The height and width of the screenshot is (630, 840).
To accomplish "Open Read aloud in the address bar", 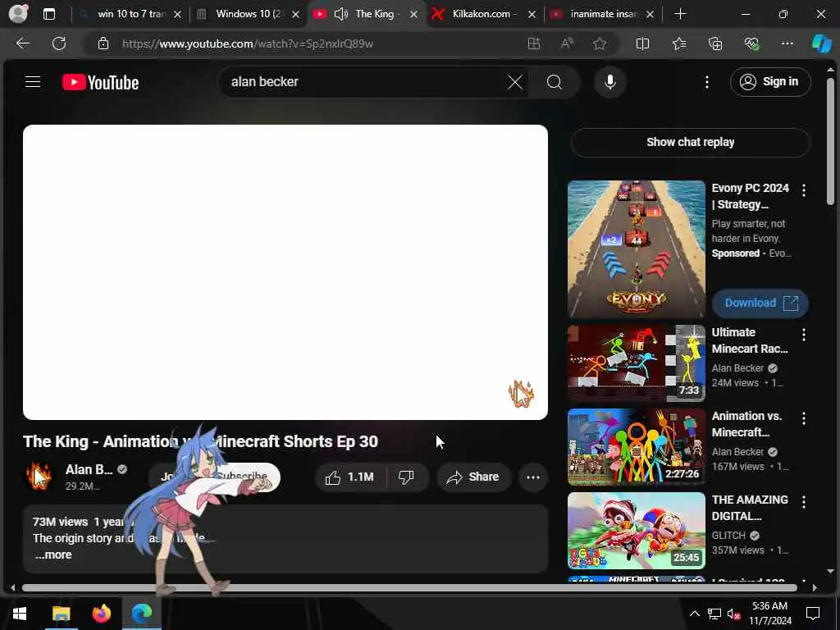I will point(567,44).
